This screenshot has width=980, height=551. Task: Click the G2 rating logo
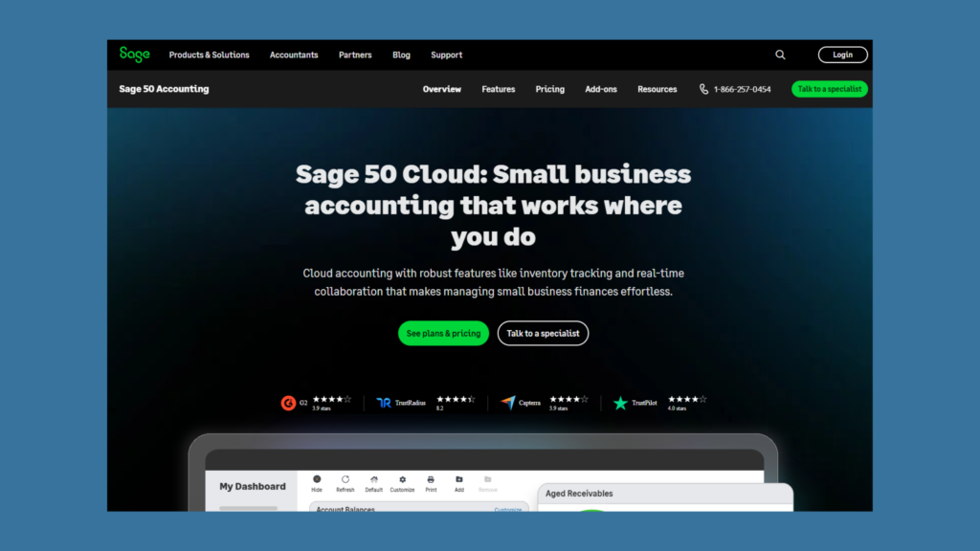click(x=288, y=403)
